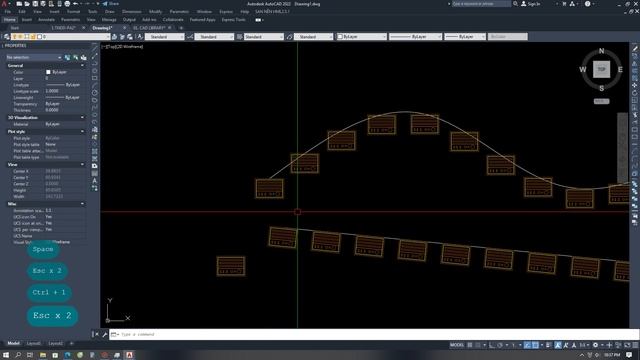Click E on the ViewCube compass
This screenshot has width=640, height=360.
[x=620, y=70]
